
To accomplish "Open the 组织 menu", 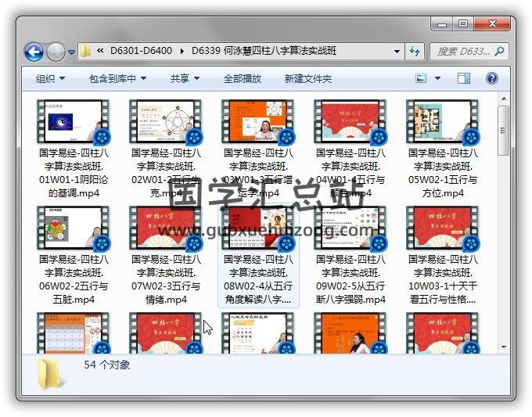I will 50,78.
